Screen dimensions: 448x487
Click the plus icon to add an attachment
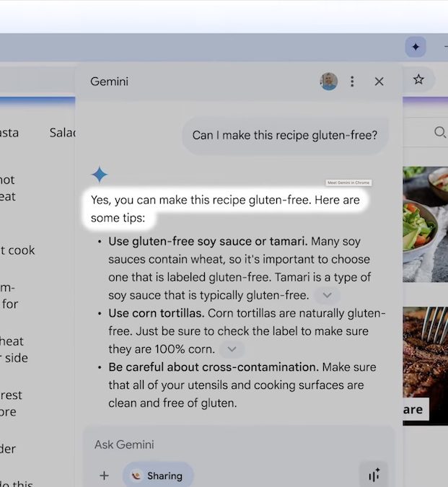[x=104, y=475]
